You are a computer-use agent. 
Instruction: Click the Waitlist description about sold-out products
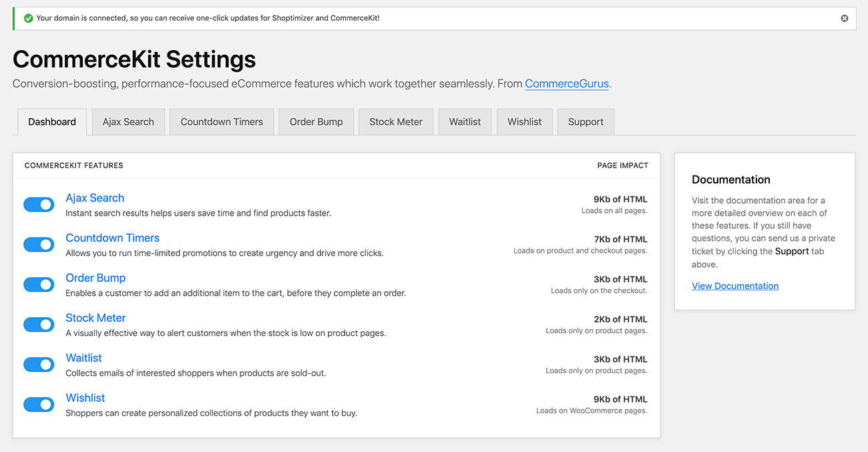196,373
